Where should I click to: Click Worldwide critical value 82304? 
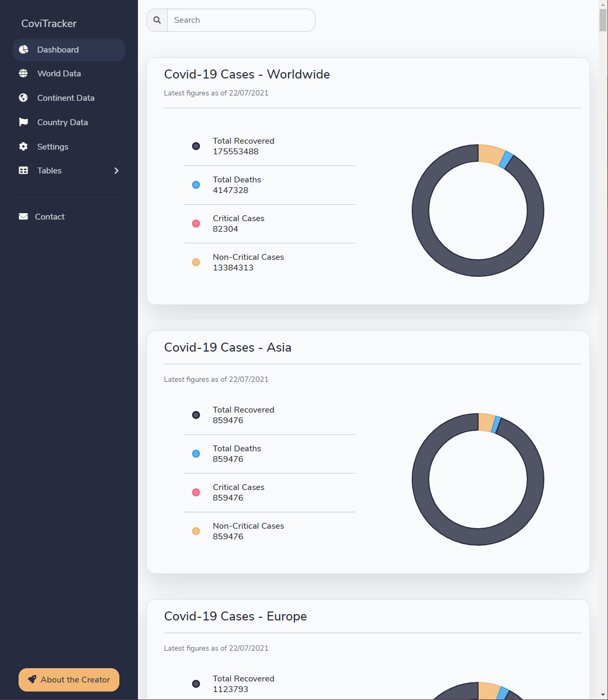tap(225, 229)
